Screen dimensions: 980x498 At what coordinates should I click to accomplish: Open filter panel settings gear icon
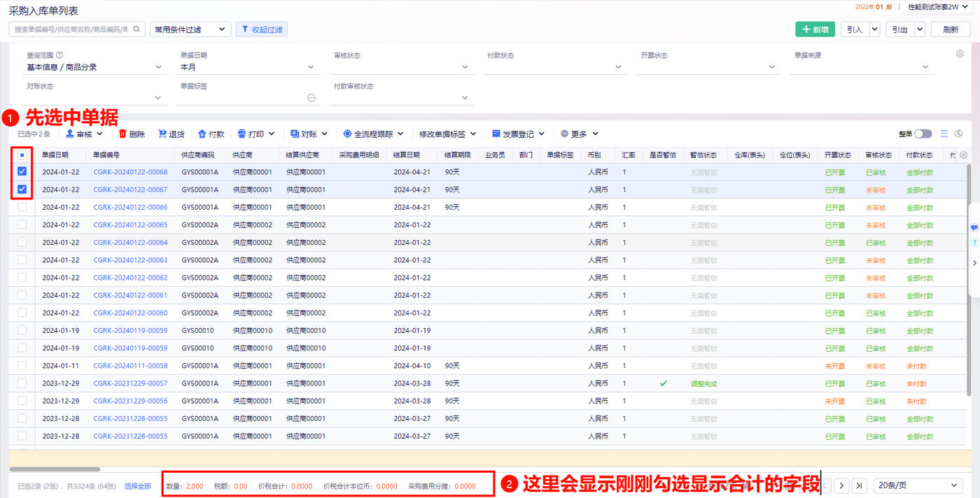960,54
